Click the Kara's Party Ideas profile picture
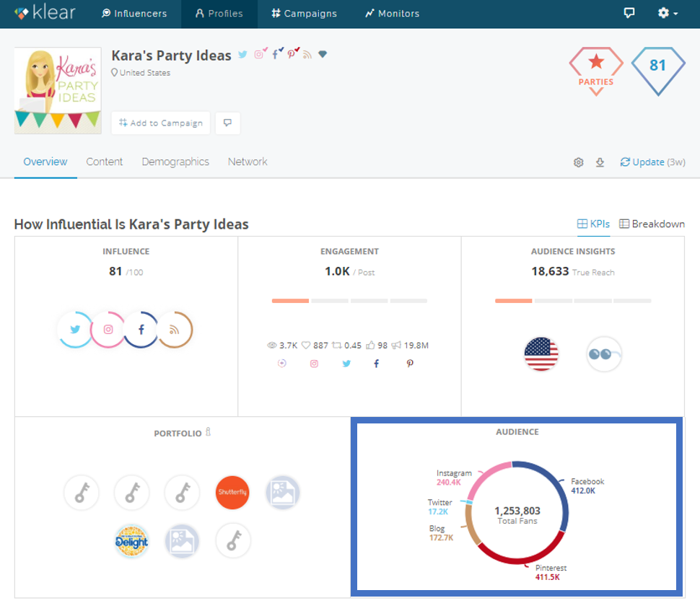This screenshot has height=611, width=700. [x=58, y=91]
